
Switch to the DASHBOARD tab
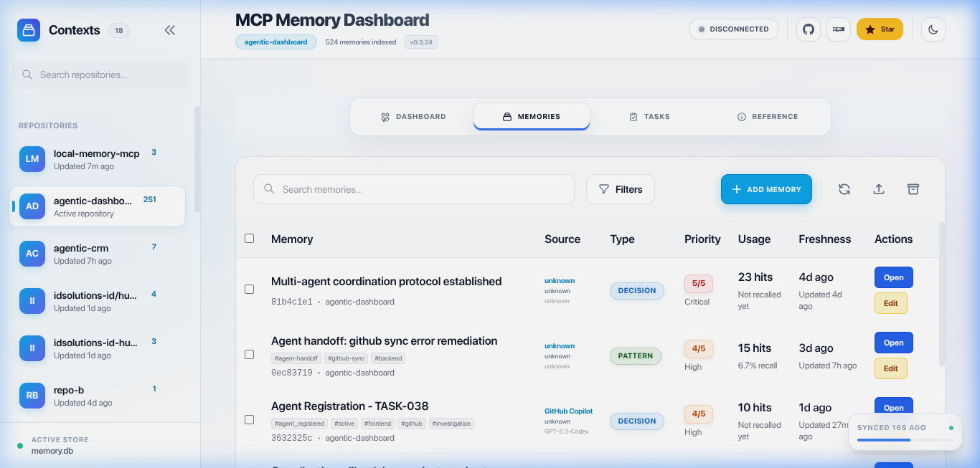[x=413, y=117]
